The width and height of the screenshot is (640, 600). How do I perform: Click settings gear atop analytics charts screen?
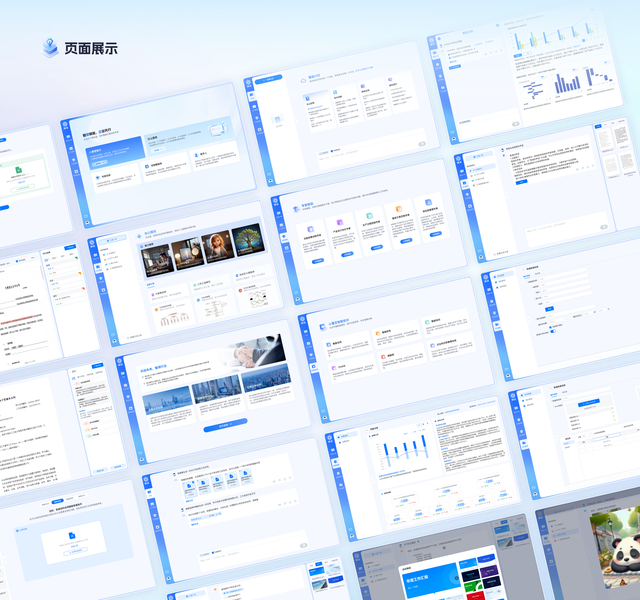click(x=497, y=25)
